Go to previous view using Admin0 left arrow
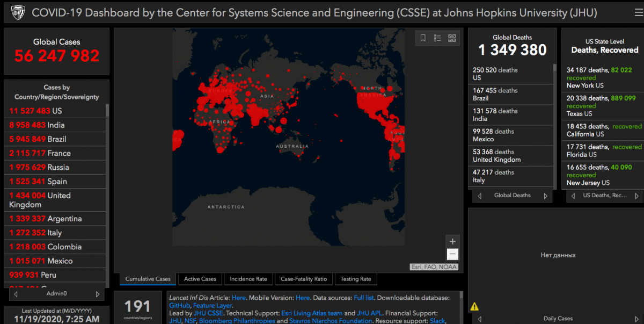 16,294
